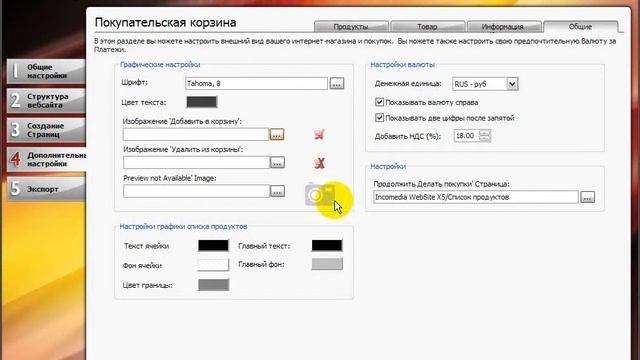Pick the Цвет текста color swatch
Screen dimensions: 640x360
(202, 102)
